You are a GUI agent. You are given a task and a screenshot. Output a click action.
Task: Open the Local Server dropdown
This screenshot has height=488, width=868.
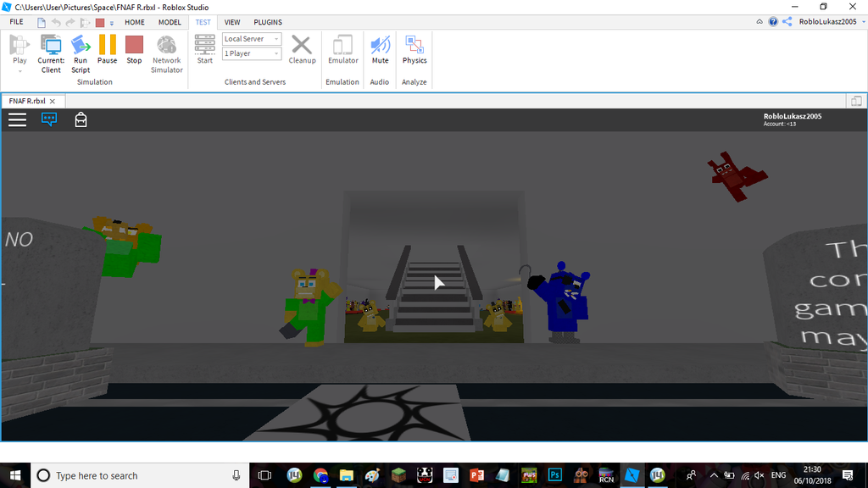click(252, 39)
